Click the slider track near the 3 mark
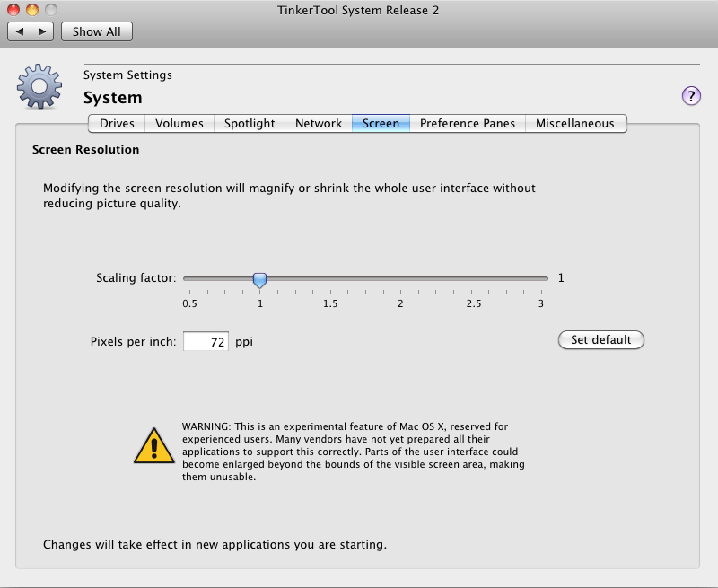 point(541,278)
